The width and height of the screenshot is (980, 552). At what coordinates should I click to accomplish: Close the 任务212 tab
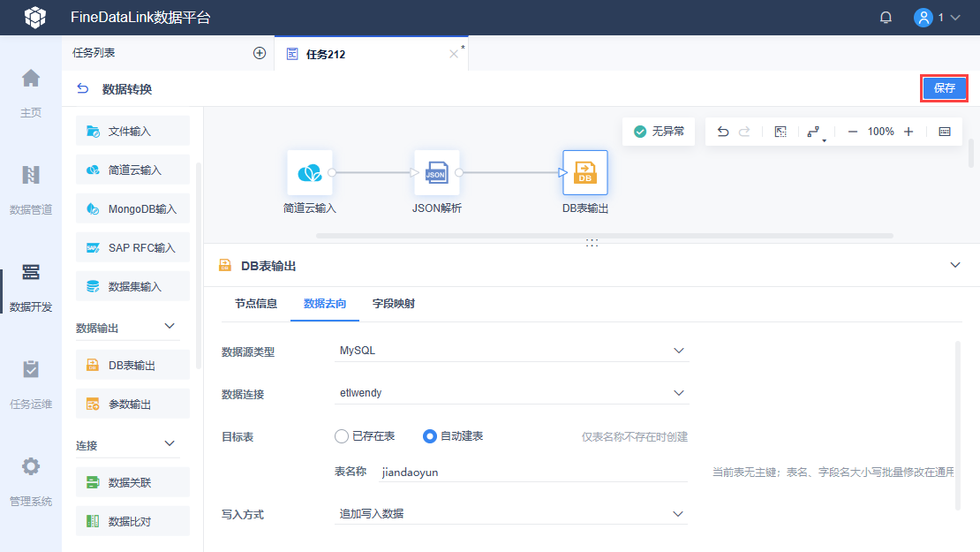tap(454, 55)
